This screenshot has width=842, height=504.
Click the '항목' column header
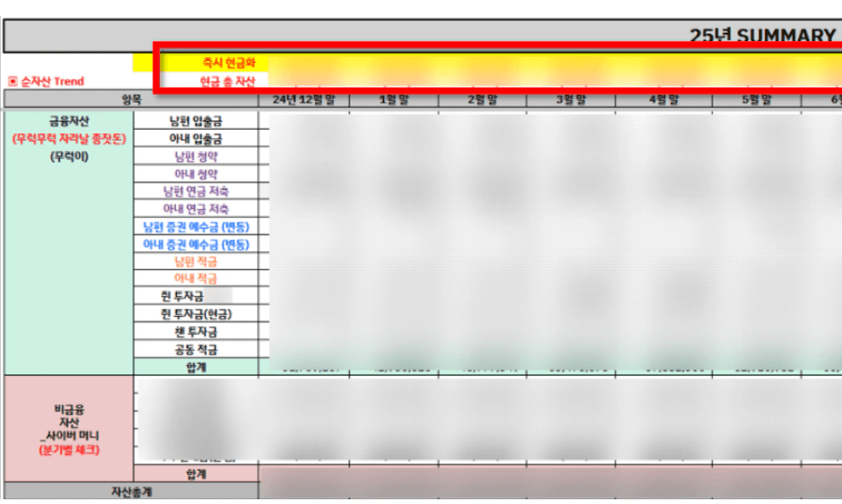click(131, 100)
